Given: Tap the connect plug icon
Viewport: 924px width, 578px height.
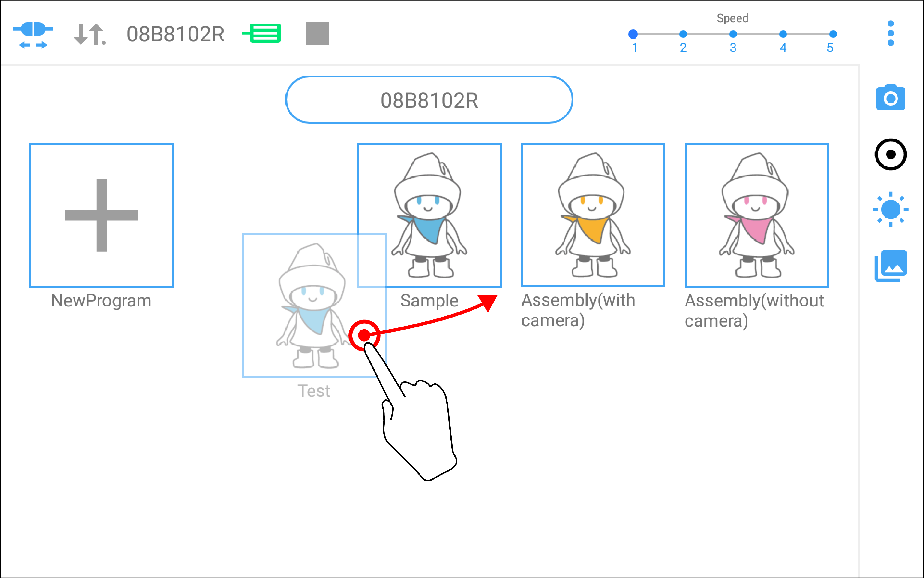Looking at the screenshot, I should [x=33, y=35].
